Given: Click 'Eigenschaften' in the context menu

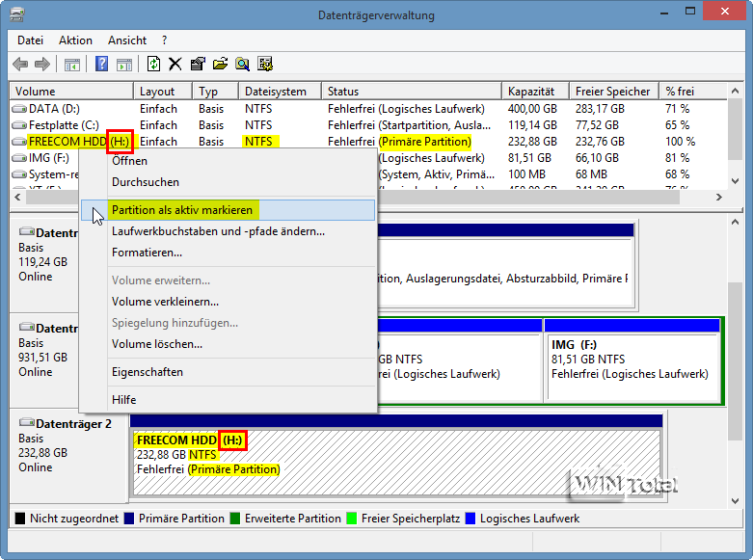Looking at the screenshot, I should pos(147,372).
